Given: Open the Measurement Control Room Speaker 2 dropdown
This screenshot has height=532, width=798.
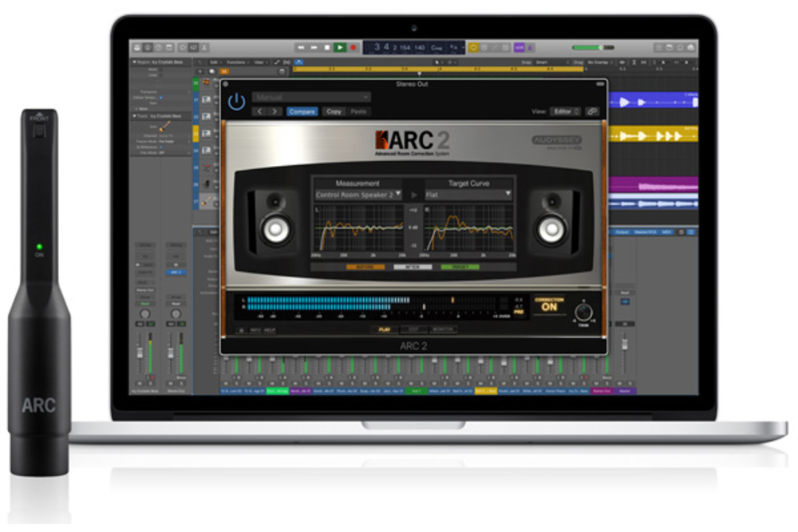Looking at the screenshot, I should (x=358, y=195).
